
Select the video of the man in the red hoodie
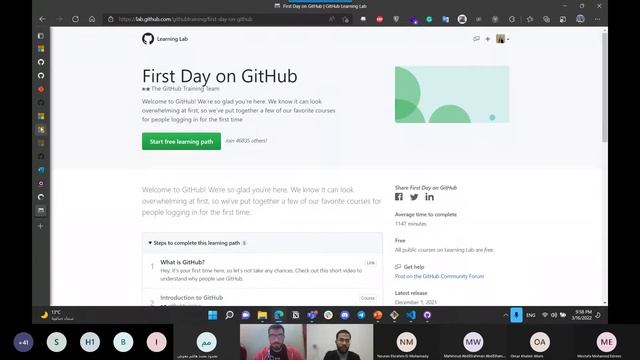[273, 342]
